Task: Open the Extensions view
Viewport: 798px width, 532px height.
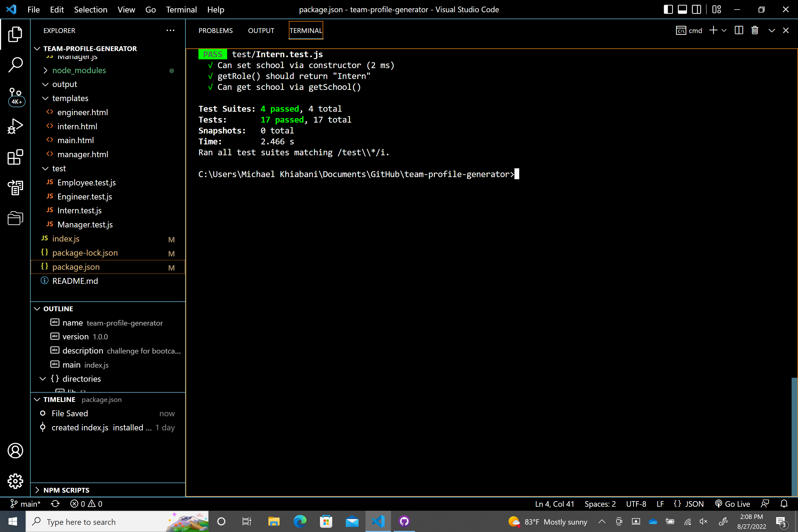Action: (x=15, y=157)
